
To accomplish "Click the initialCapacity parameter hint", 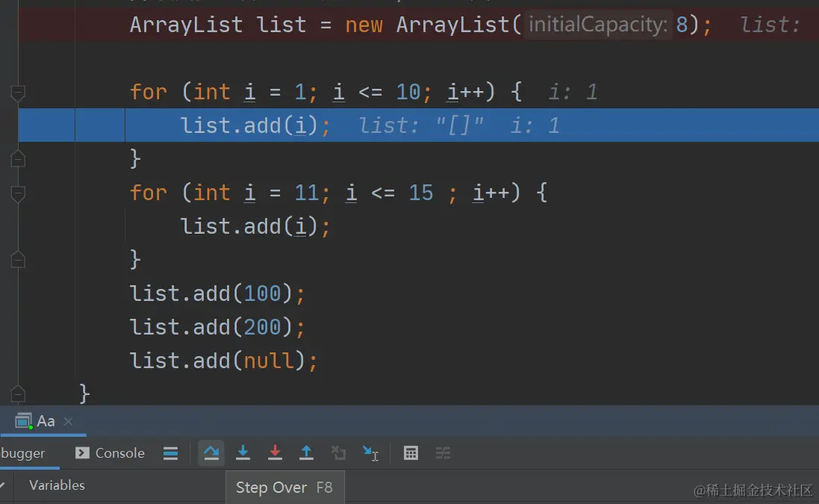I will (598, 25).
